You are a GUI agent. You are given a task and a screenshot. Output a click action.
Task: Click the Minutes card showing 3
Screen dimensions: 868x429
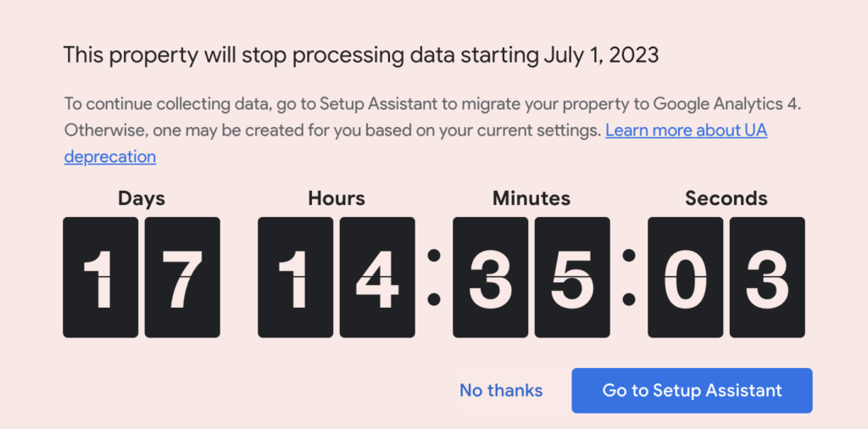click(x=490, y=277)
